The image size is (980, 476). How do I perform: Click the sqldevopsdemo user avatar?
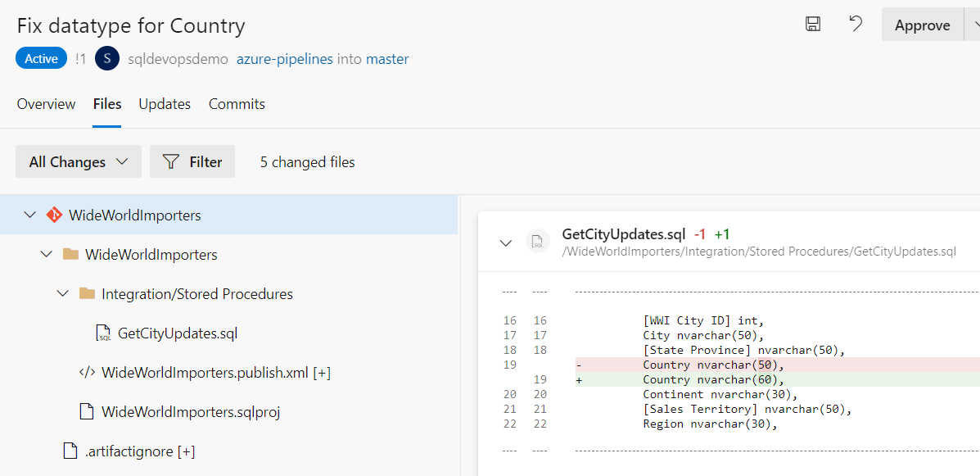pos(107,60)
